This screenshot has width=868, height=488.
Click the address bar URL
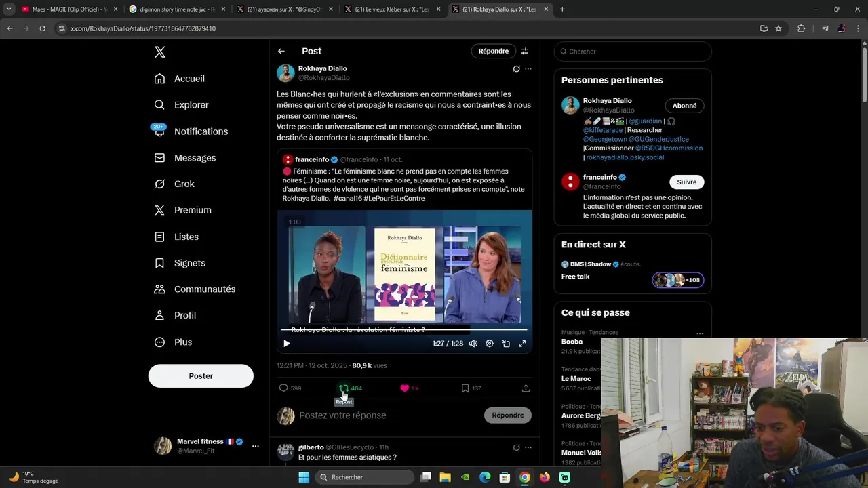point(143,28)
